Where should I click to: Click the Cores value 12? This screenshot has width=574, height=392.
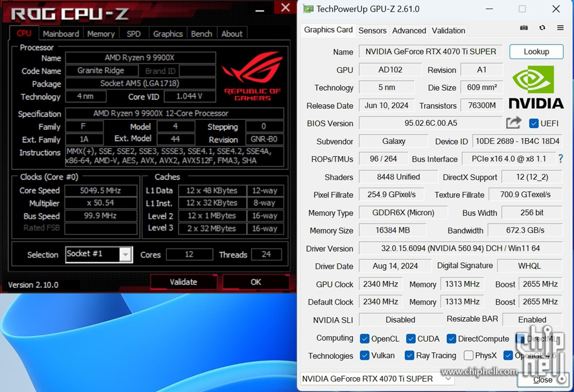coord(189,255)
